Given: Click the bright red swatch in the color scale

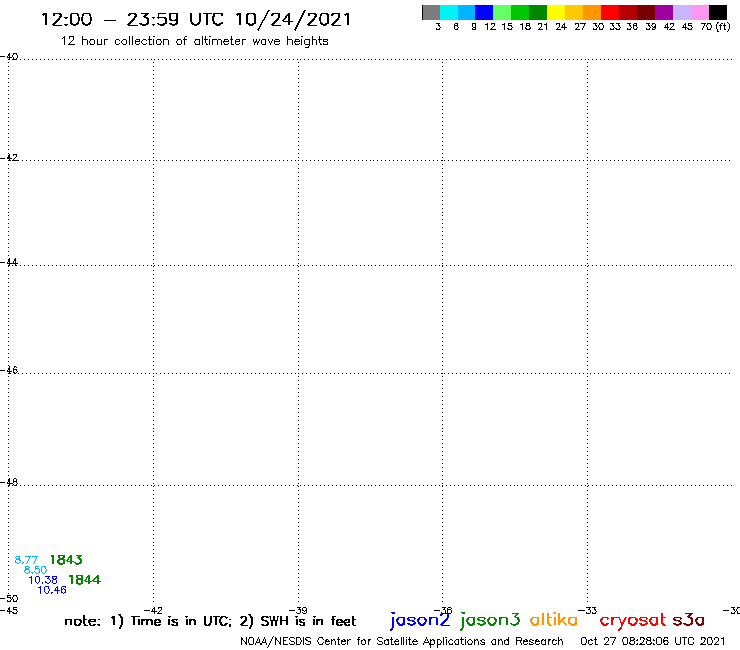Looking at the screenshot, I should 610,12.
